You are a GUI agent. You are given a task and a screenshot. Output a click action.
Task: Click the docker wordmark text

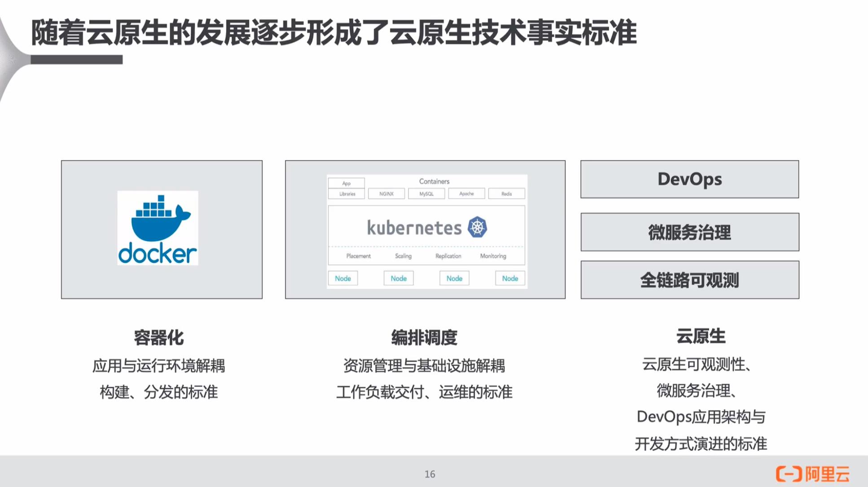[x=158, y=254]
